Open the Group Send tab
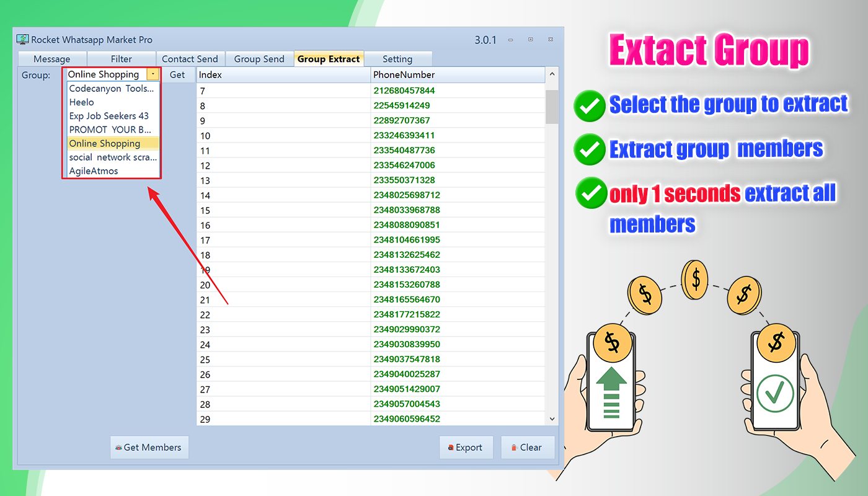The width and height of the screenshot is (868, 496). point(259,58)
